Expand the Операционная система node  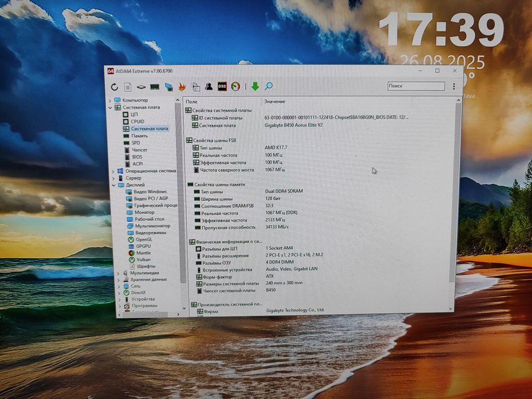pos(113,172)
